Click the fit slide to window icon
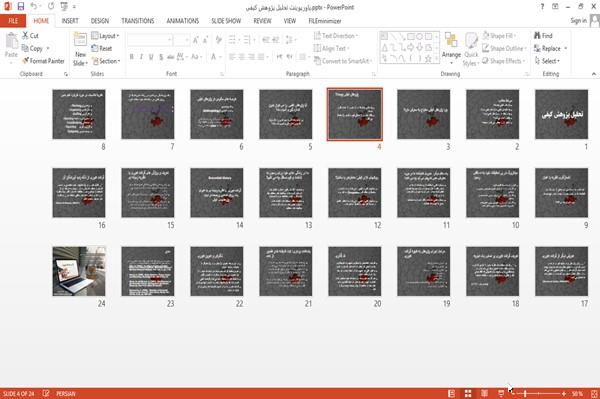Screen dimensions: 600x399 pyautogui.click(x=594, y=394)
